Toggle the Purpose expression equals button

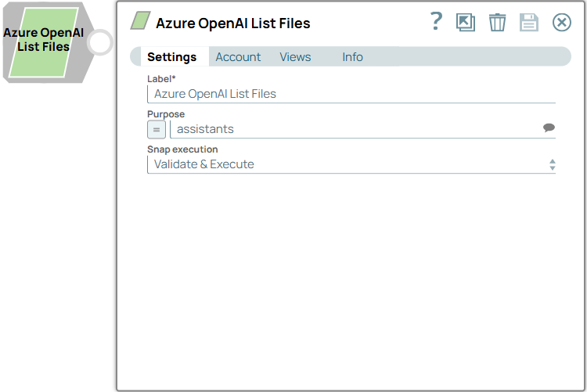tap(157, 130)
